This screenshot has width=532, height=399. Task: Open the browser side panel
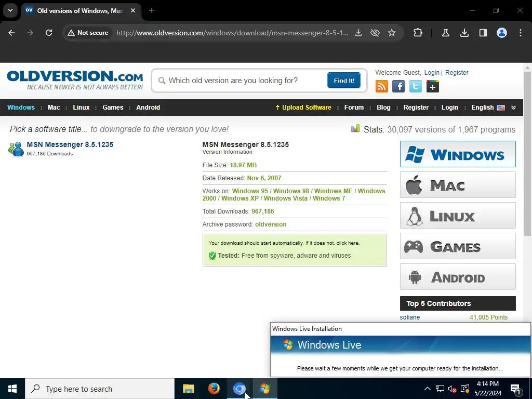(x=483, y=33)
